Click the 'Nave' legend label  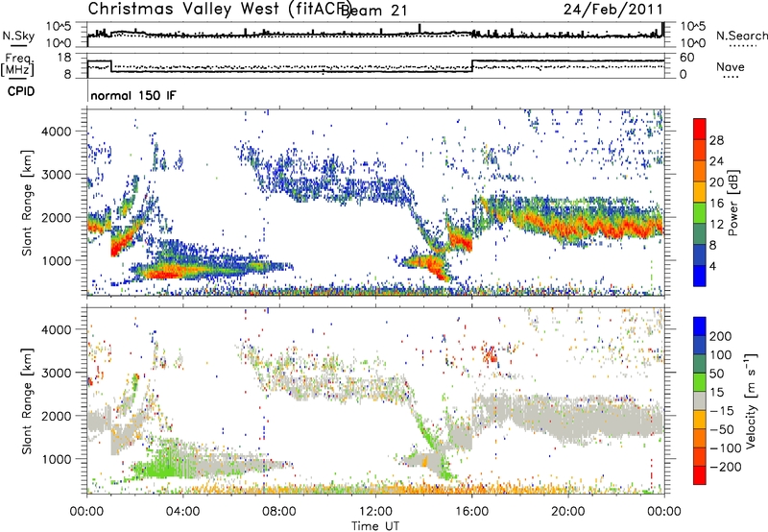[731, 66]
